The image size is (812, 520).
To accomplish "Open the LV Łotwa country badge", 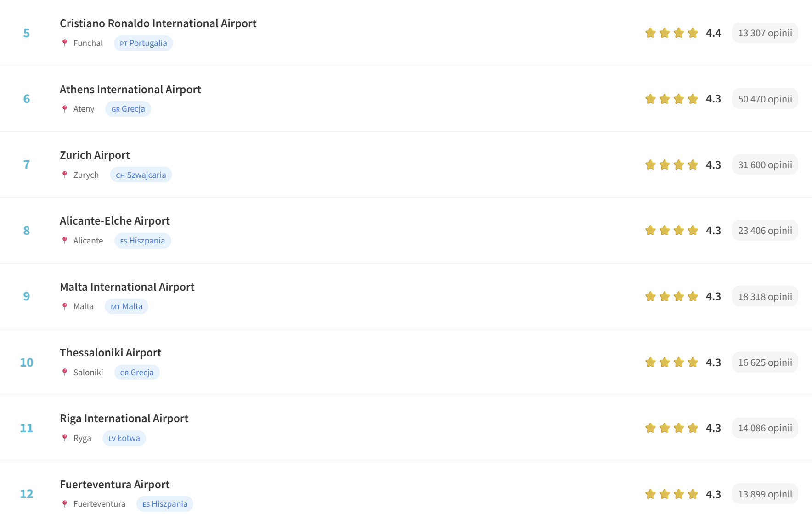I will point(124,438).
